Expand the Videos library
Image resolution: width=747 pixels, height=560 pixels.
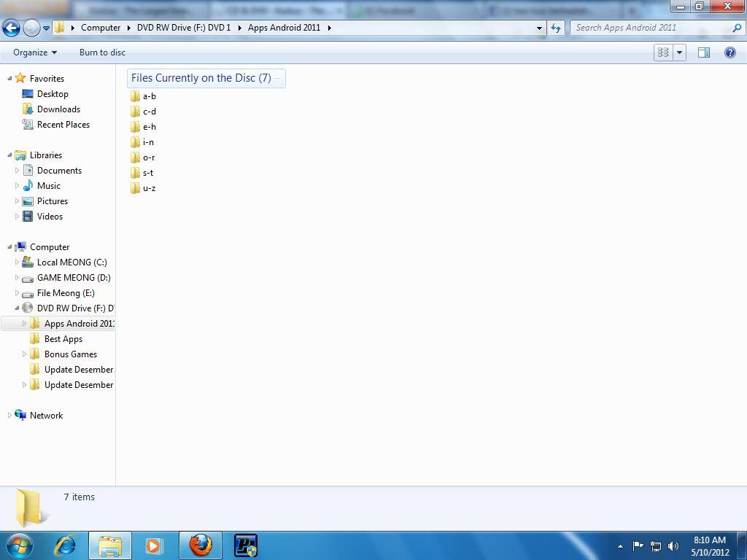click(18, 216)
